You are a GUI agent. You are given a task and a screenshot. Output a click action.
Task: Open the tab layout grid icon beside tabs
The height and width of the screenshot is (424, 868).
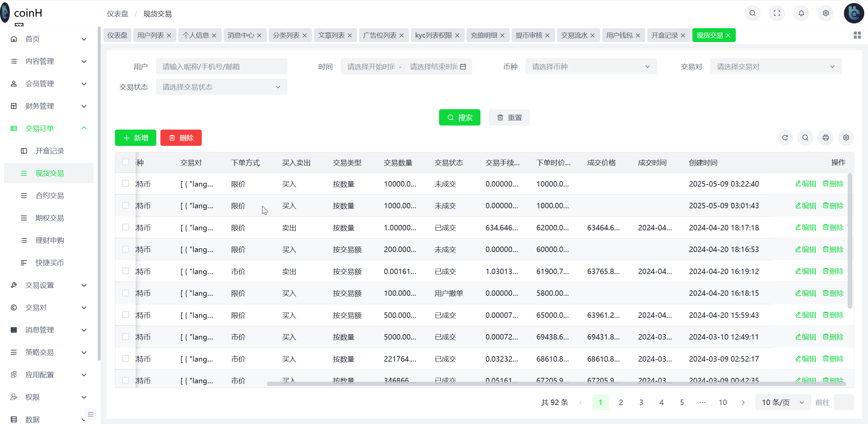(x=857, y=35)
